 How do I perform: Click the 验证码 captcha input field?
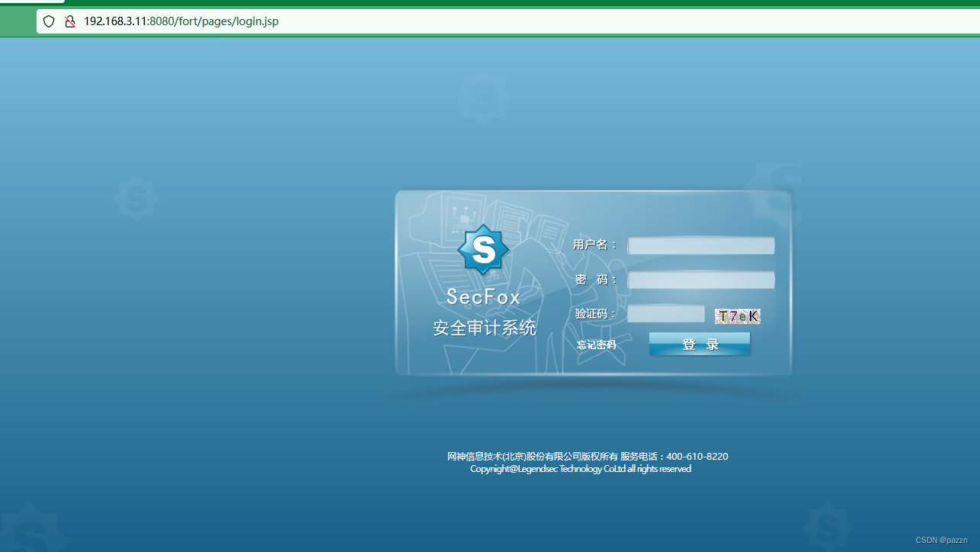point(666,313)
